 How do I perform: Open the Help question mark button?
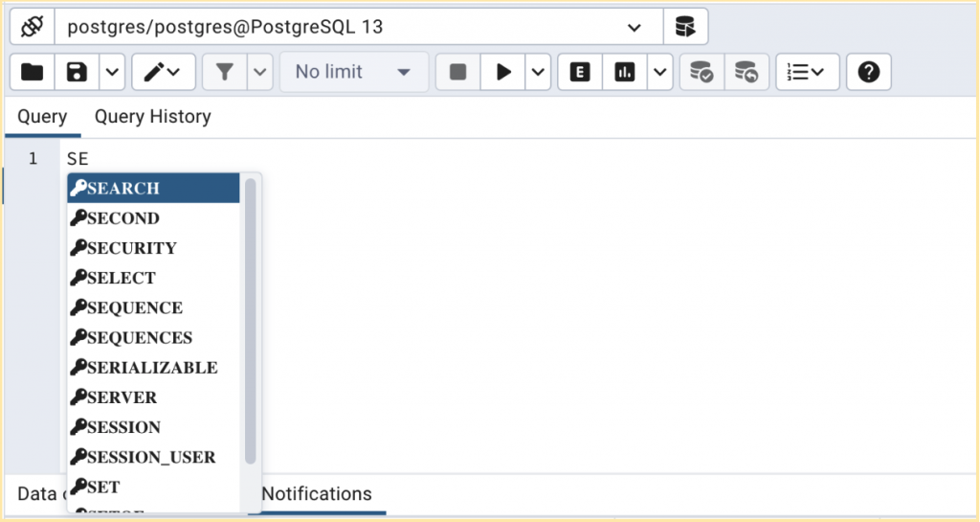(868, 72)
